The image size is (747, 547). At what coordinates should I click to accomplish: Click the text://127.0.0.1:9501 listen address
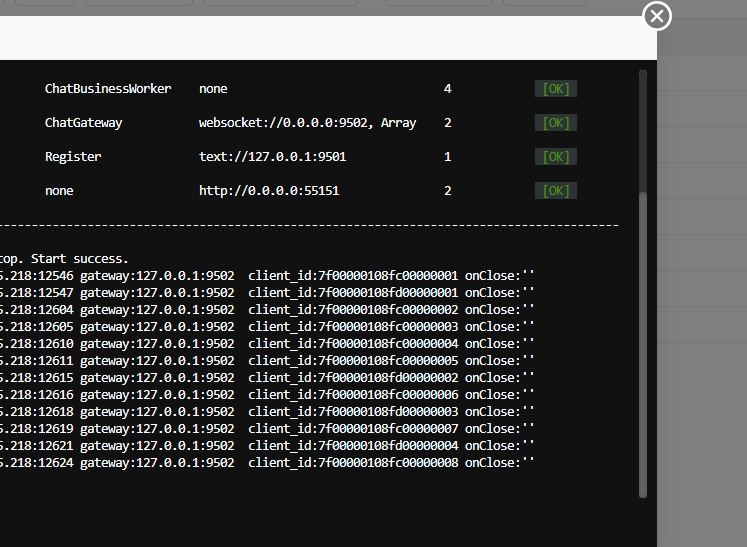pyautogui.click(x=273, y=157)
